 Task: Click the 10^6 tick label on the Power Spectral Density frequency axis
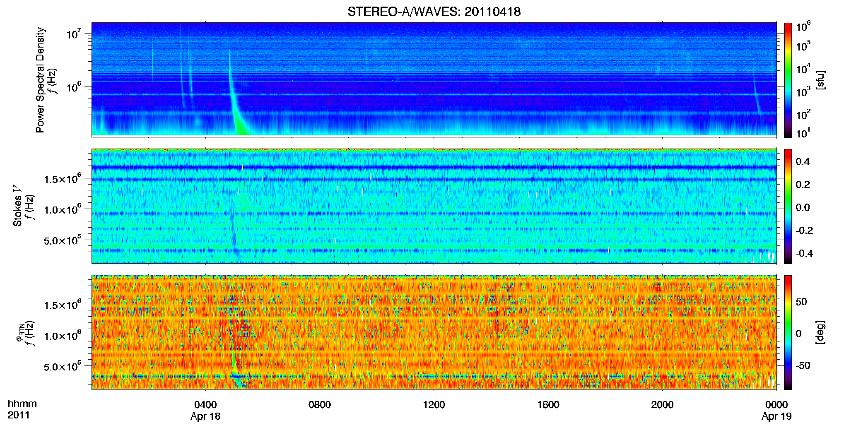click(74, 87)
